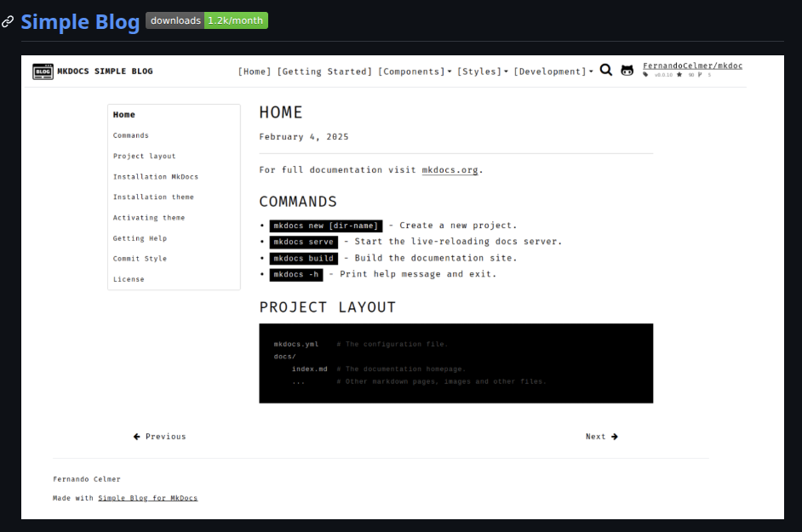Open the Simple Blog heading link

80,22
